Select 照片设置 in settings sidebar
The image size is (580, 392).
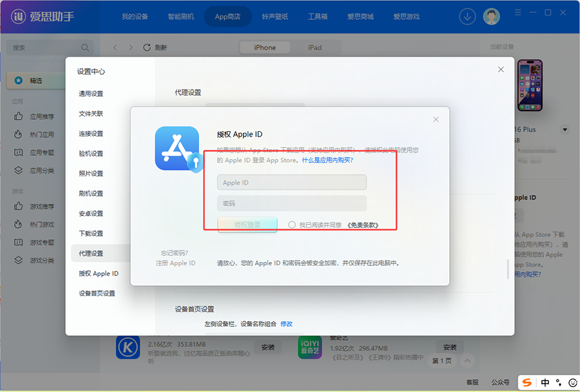[91, 174]
